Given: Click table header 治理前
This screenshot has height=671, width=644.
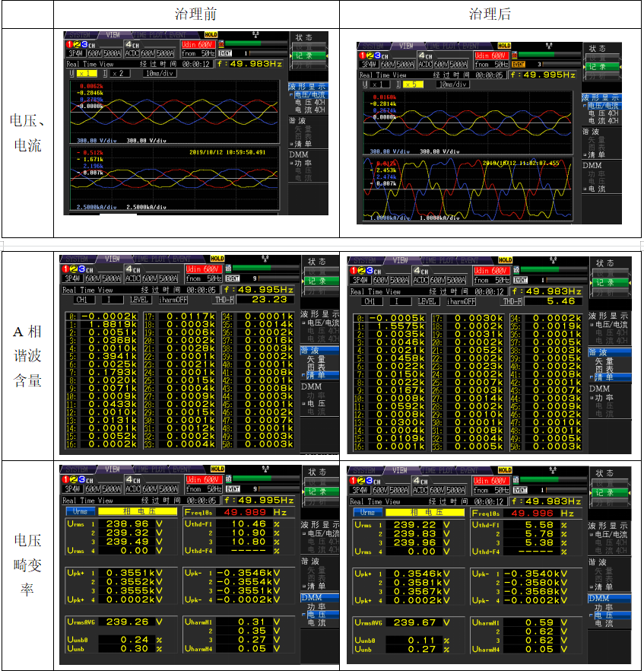Looking at the screenshot, I should pyautogui.click(x=196, y=14).
